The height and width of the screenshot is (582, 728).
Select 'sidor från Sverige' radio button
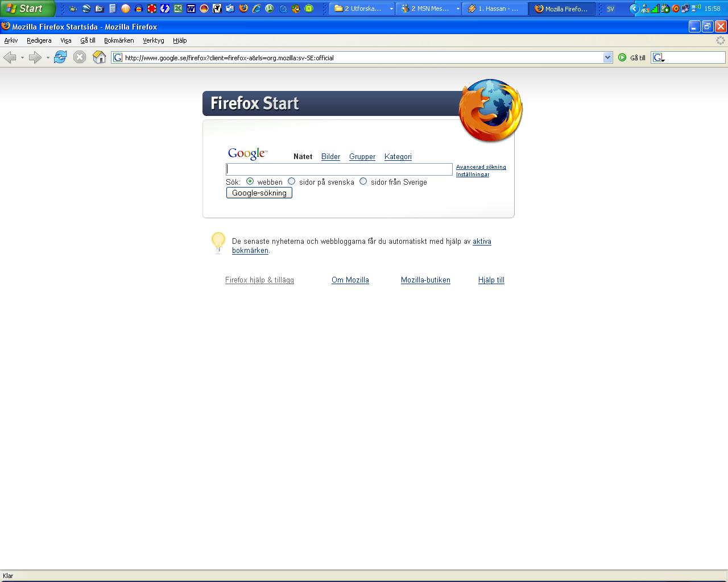tap(363, 181)
